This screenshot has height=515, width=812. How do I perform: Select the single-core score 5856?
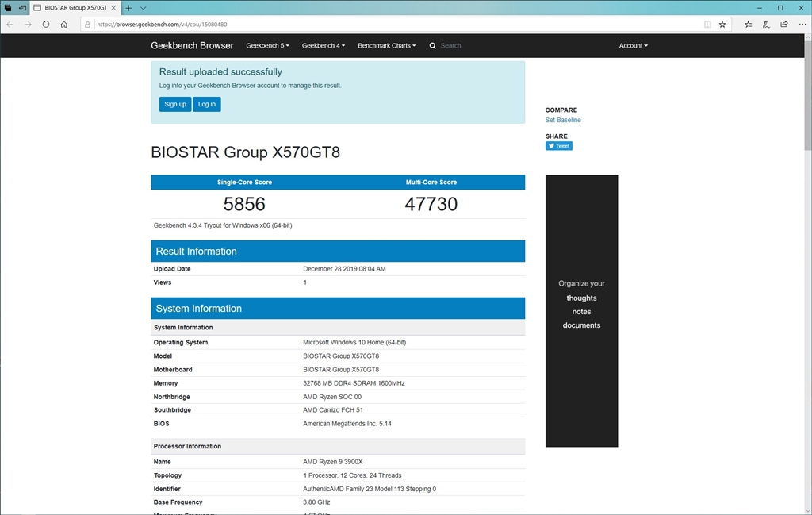coord(244,204)
